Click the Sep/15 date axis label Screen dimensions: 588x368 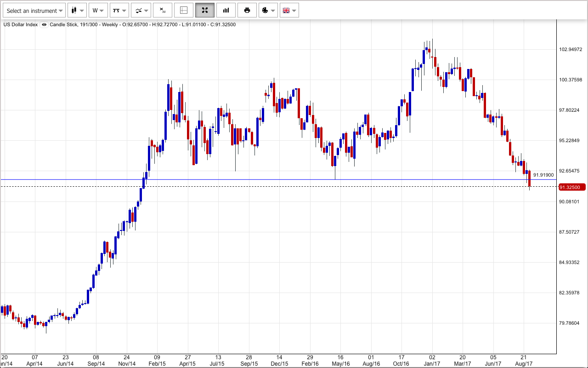click(x=249, y=364)
